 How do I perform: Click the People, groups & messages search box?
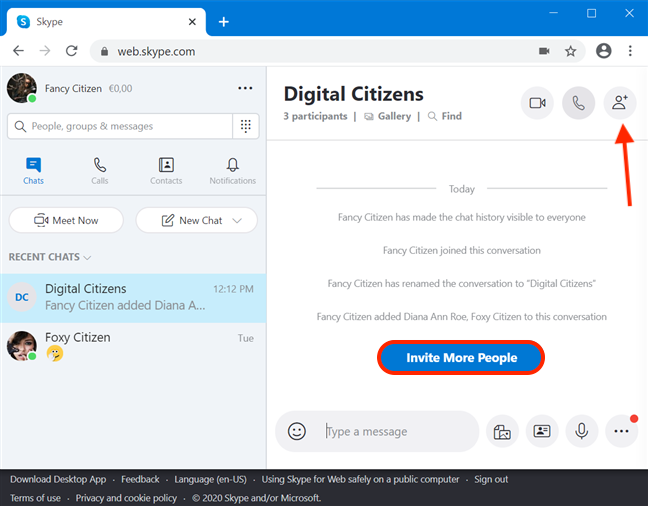(120, 126)
